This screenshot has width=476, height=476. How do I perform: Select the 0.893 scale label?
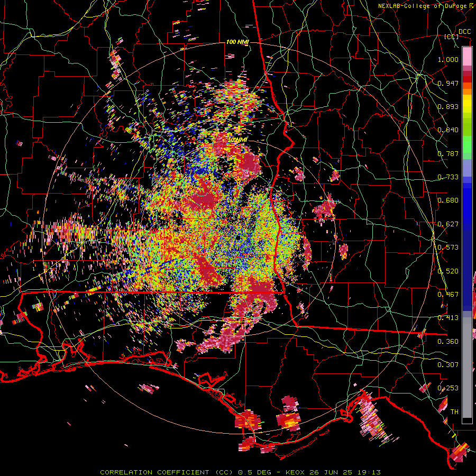pyautogui.click(x=448, y=106)
